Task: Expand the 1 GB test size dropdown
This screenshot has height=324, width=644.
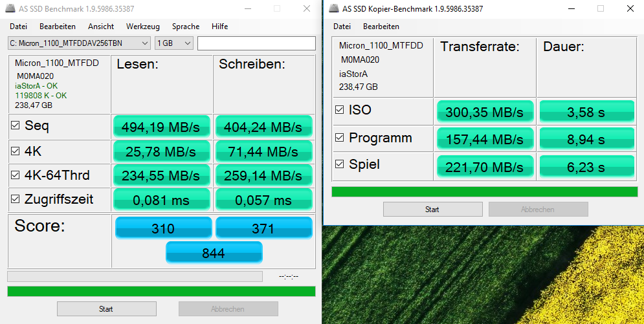Action: pyautogui.click(x=174, y=43)
